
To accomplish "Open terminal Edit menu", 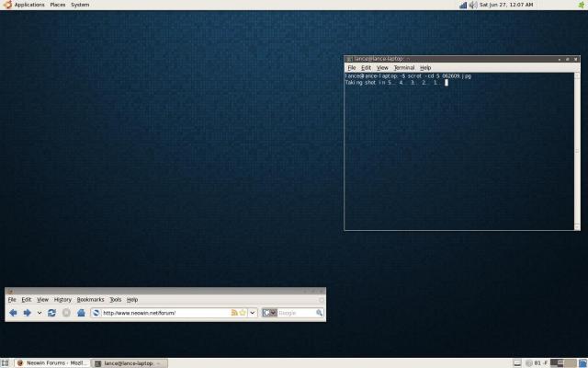I will click(366, 68).
